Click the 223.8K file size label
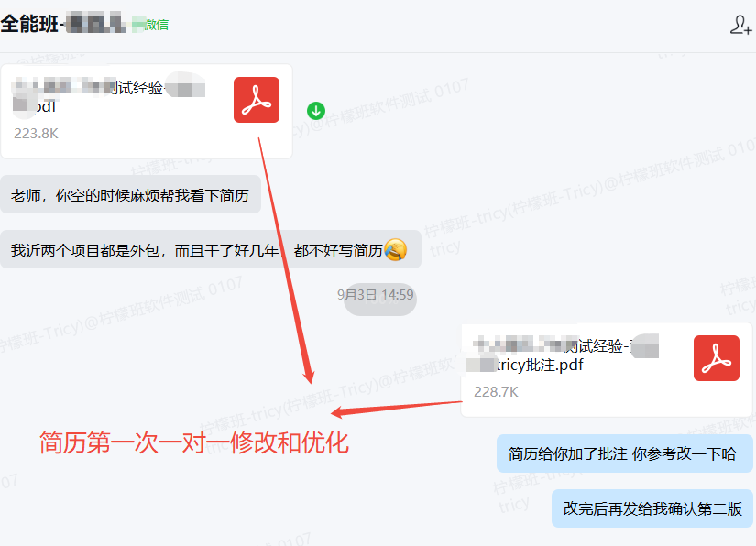Viewport: 756px width, 546px height. point(36,134)
